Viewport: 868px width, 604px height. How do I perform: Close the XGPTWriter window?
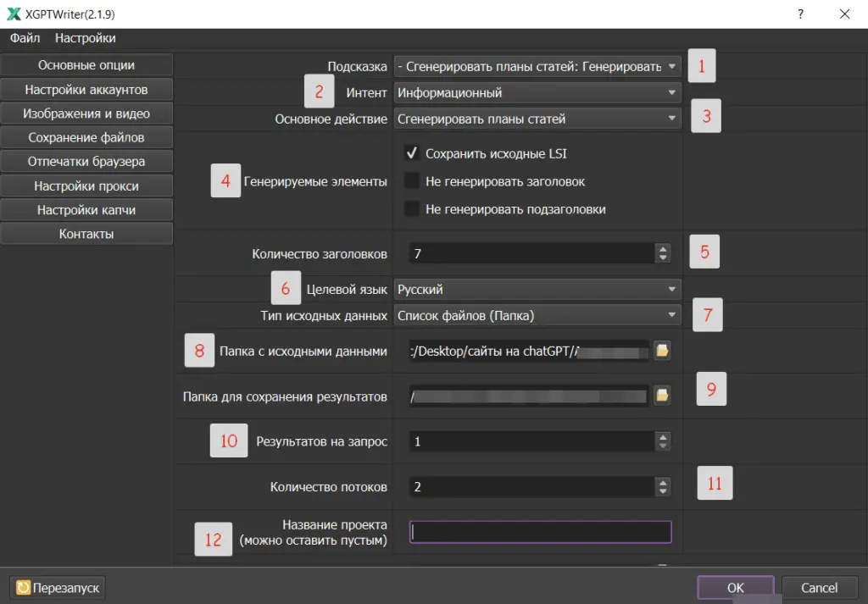coord(845,14)
